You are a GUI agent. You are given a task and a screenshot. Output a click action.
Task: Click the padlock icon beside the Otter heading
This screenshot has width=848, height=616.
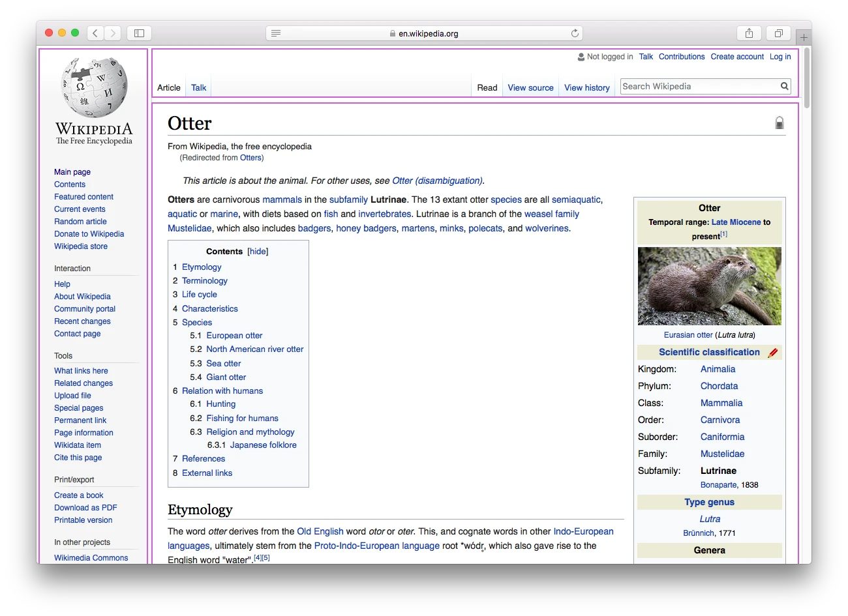tap(780, 122)
